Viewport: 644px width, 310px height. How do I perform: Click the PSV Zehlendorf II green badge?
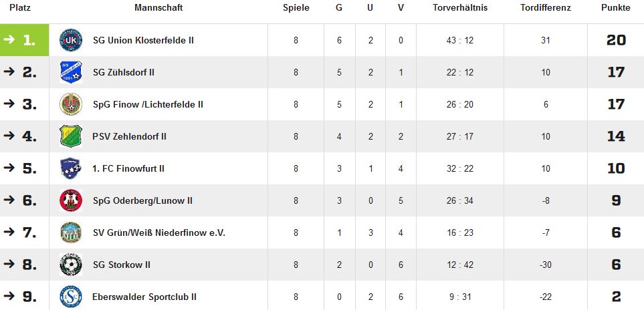click(71, 136)
